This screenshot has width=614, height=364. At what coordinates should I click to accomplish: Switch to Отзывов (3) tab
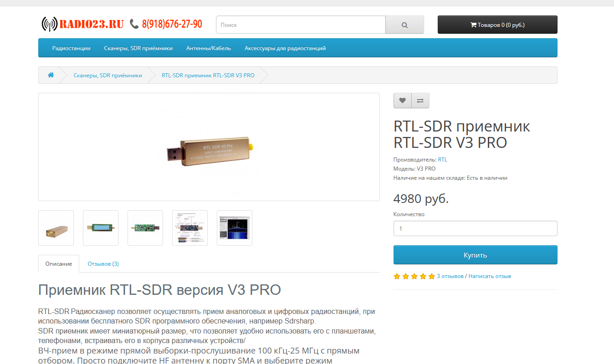coord(103,264)
